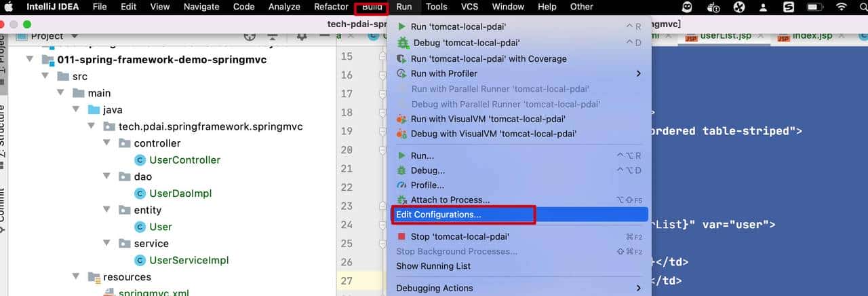Collapse the dao package
The image size is (868, 296).
point(106,177)
